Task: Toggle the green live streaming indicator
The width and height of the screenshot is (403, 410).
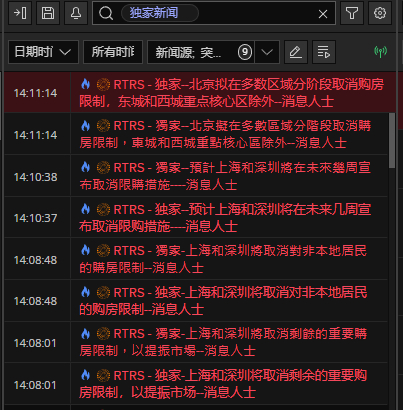Action: click(x=380, y=52)
